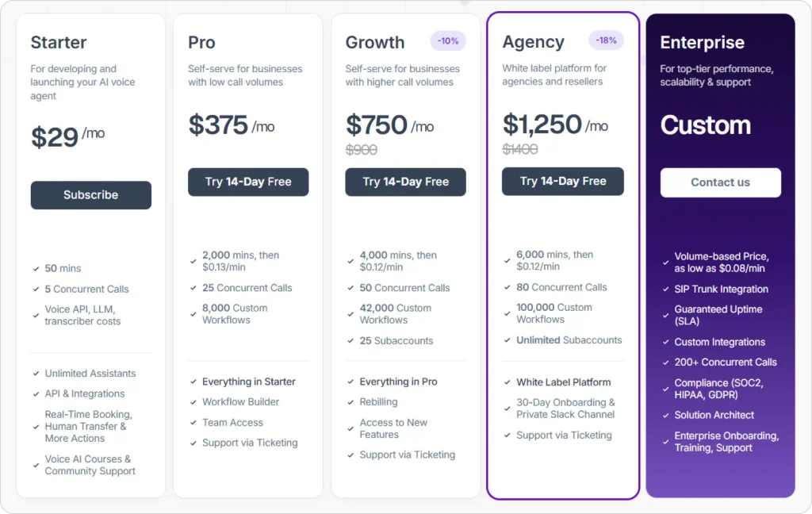Viewport: 812px width, 514px height.
Task: Start the 14-Day Free trial for Growth
Action: tap(405, 182)
